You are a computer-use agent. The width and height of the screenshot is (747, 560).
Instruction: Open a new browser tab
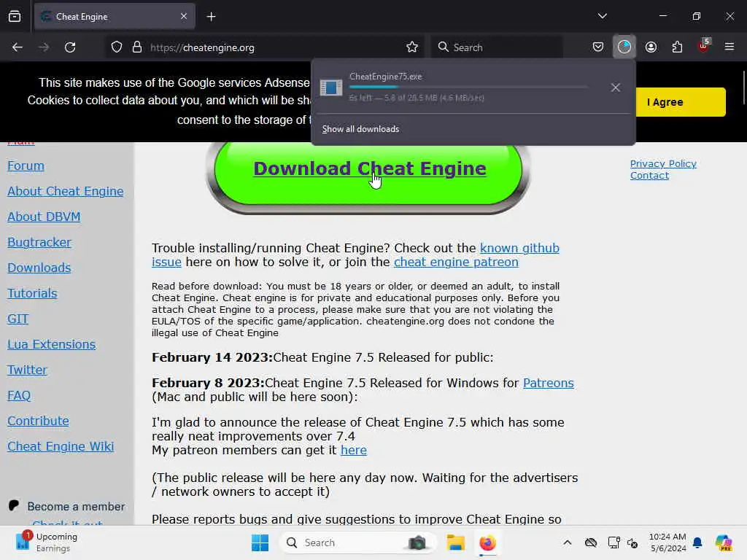pyautogui.click(x=211, y=17)
